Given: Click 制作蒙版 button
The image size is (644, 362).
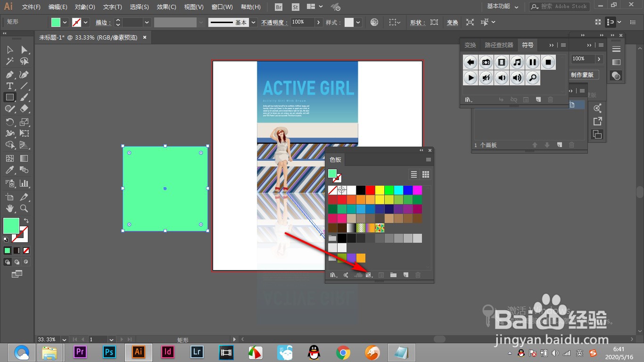Looking at the screenshot, I should click(x=583, y=75).
